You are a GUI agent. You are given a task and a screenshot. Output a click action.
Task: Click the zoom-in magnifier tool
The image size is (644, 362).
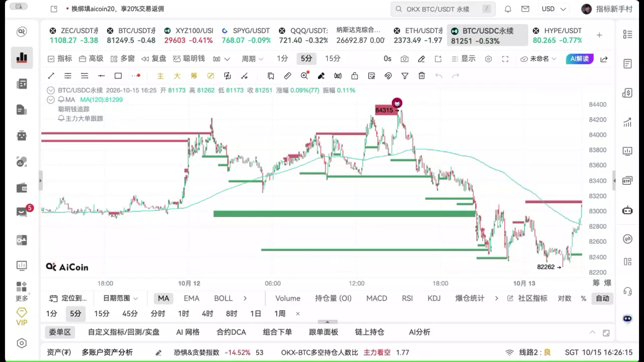pos(304,76)
